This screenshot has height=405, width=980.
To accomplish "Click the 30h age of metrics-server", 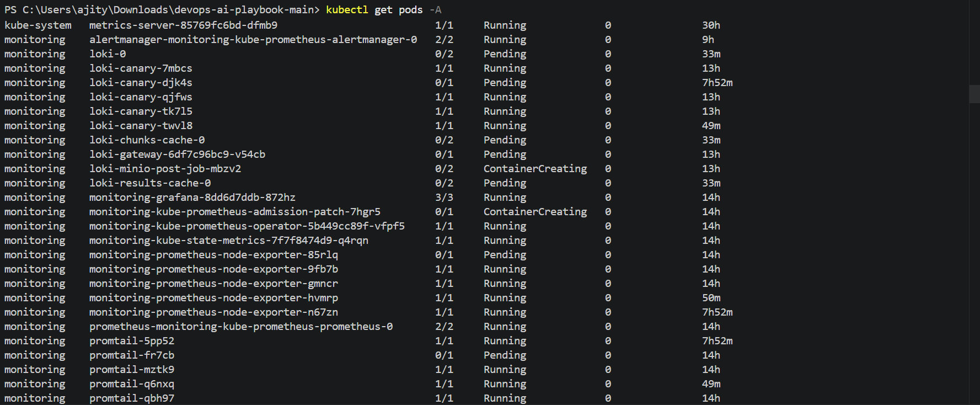I will (x=711, y=25).
